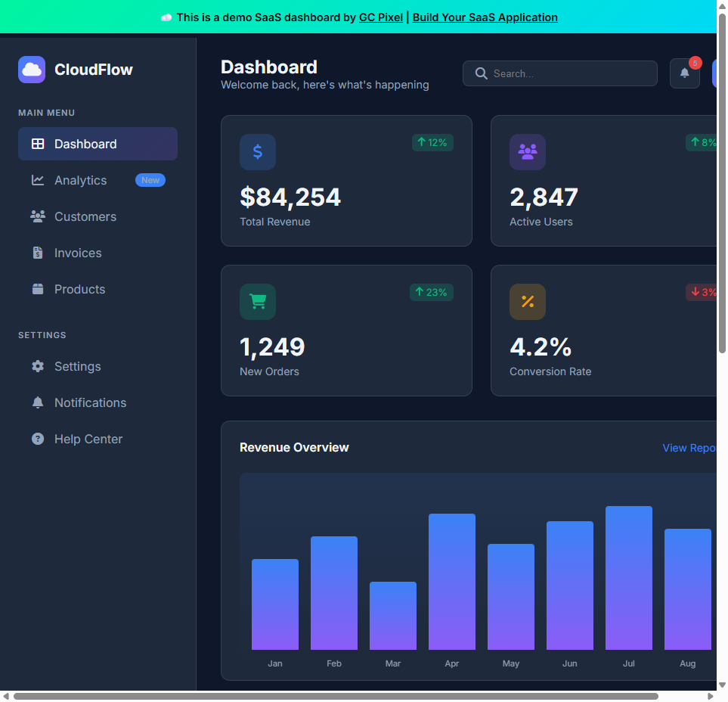Click the Customers people icon in sidebar
Screen dimensions: 728x702
coord(37,216)
